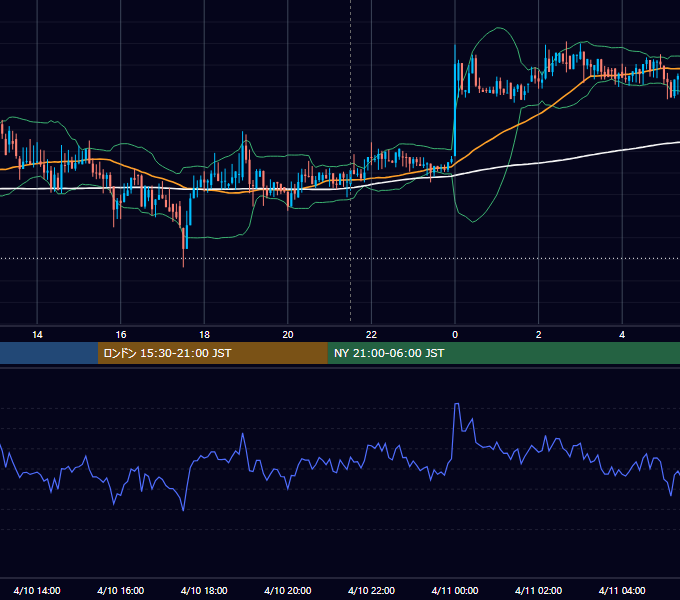Screen dimensions: 680x600
Task: Click the 4/10 14:00 time axis label
Action: click(x=37, y=590)
